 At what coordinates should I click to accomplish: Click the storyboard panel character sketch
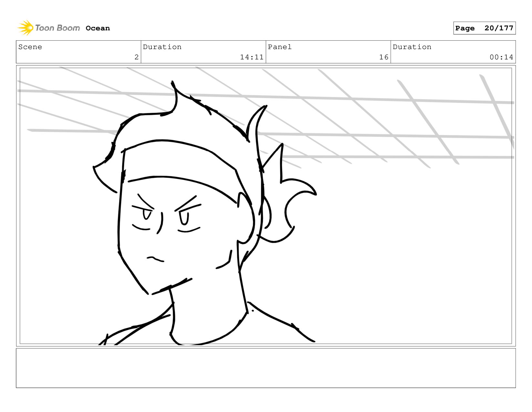(x=205, y=213)
